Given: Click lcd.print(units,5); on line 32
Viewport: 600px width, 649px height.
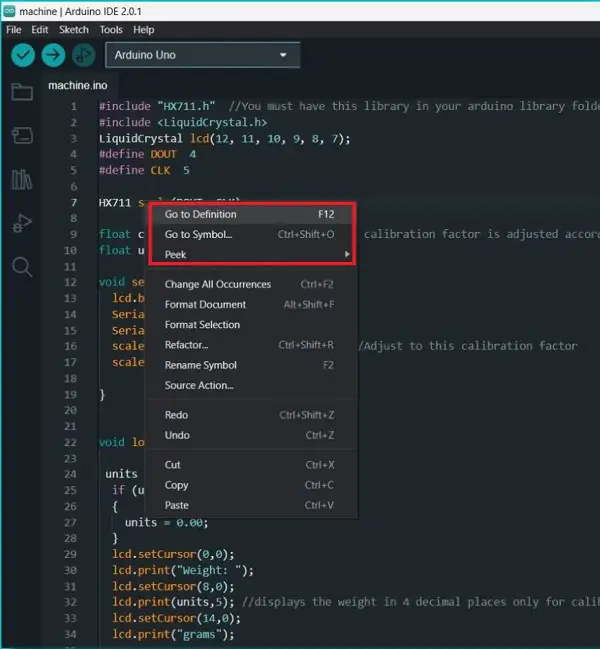Looking at the screenshot, I should pos(173,602).
